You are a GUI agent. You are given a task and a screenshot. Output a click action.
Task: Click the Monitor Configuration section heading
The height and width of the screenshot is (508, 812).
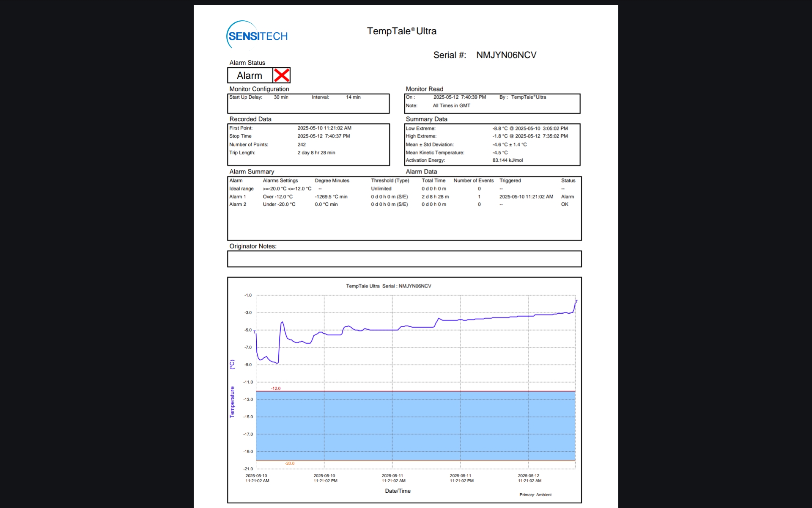point(259,89)
